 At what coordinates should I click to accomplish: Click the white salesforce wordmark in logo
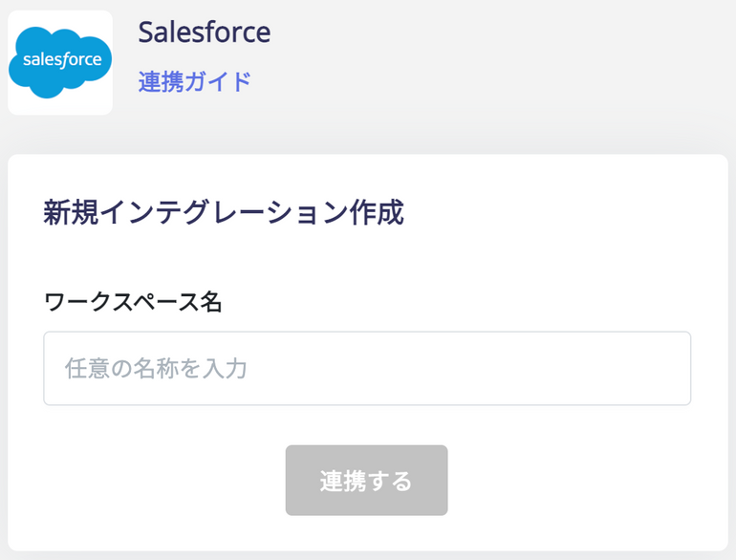click(62, 59)
